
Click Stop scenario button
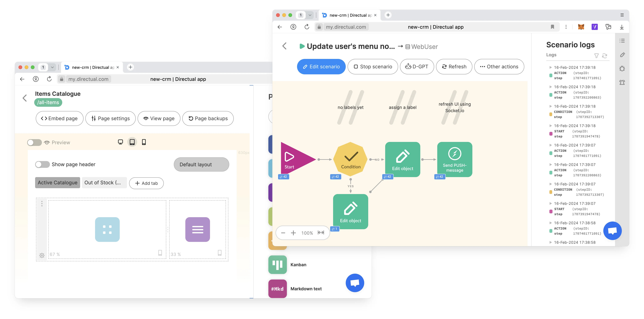[x=373, y=67]
